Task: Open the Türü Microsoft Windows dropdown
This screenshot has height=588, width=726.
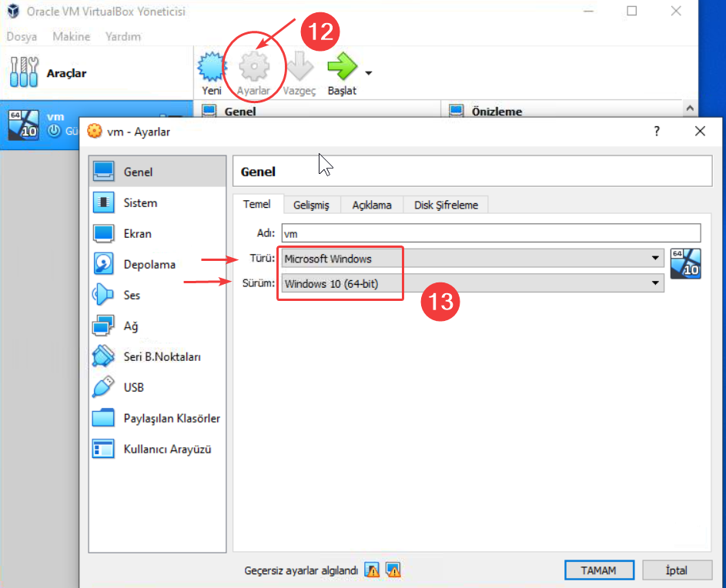Action: coord(473,259)
